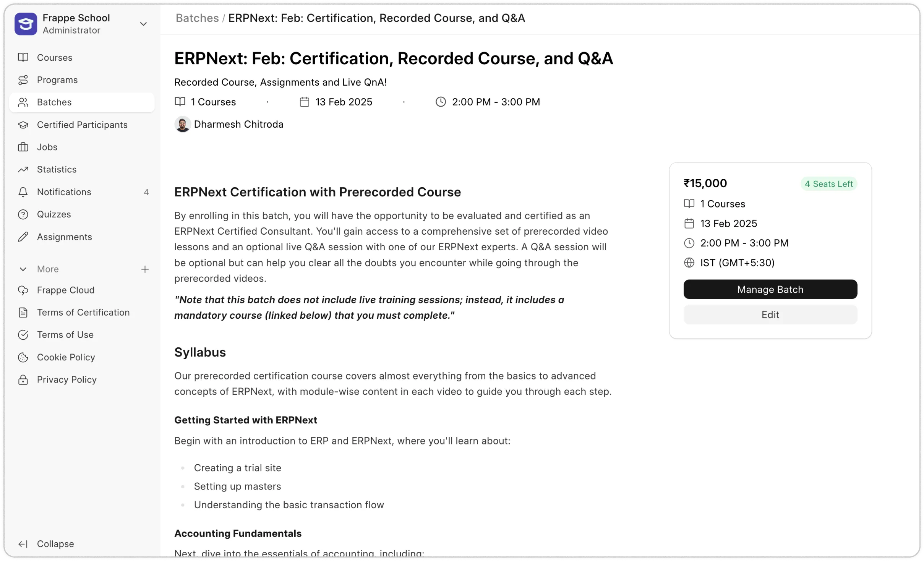Select the Programs icon in sidebar
This screenshot has height=561, width=924.
pyautogui.click(x=23, y=79)
